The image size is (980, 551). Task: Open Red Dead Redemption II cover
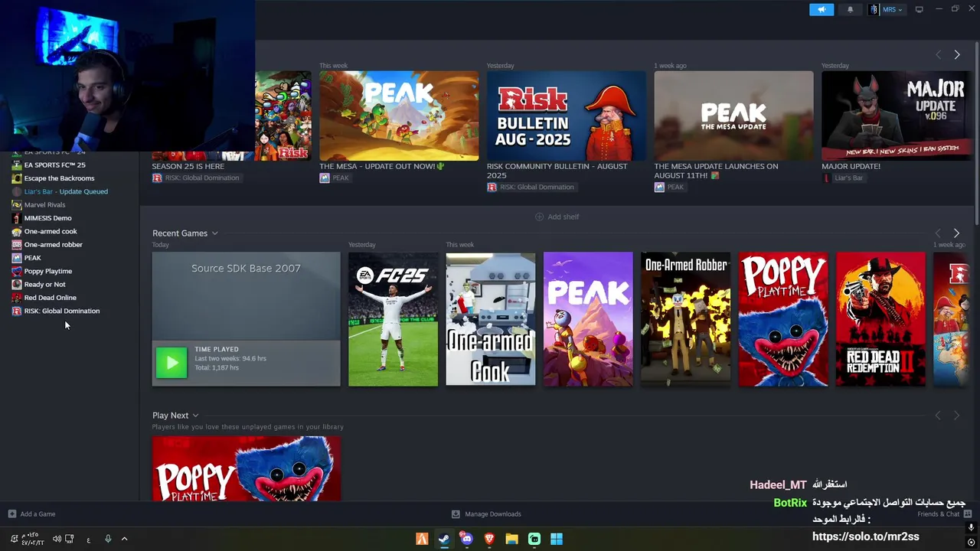(x=880, y=319)
